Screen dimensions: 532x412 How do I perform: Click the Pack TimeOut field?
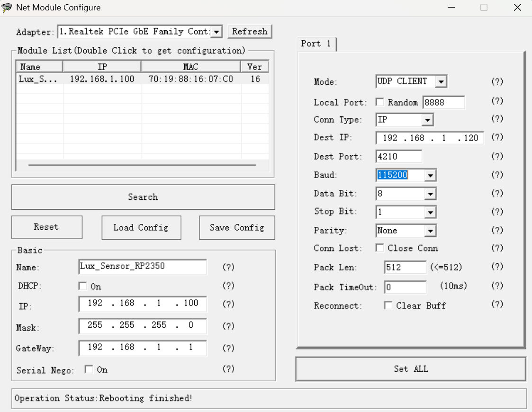[405, 287]
